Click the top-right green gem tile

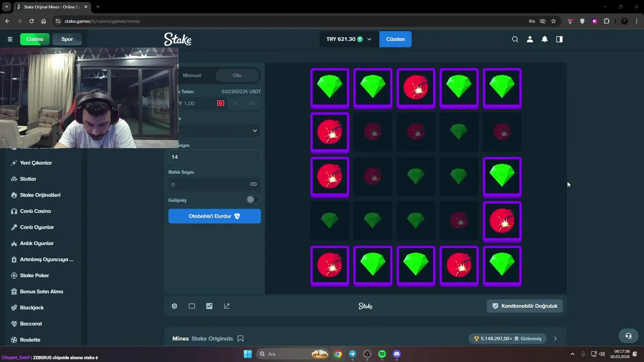[x=502, y=88]
